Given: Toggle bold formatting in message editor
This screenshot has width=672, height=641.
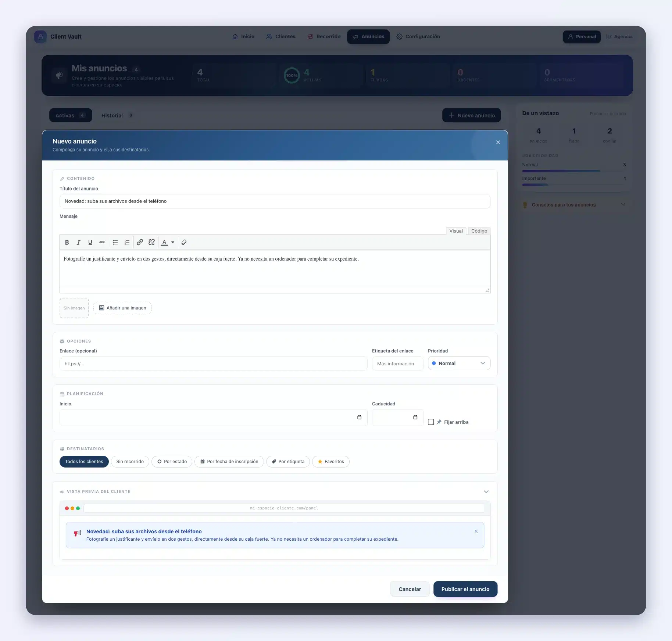Looking at the screenshot, I should coord(67,242).
